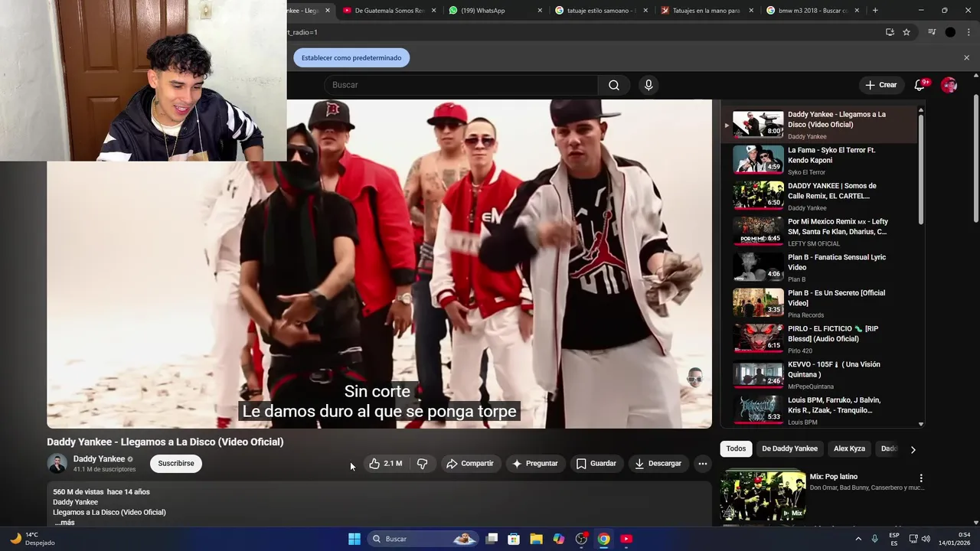Click the channel watermark on video
This screenshot has height=551, width=980.
694,377
